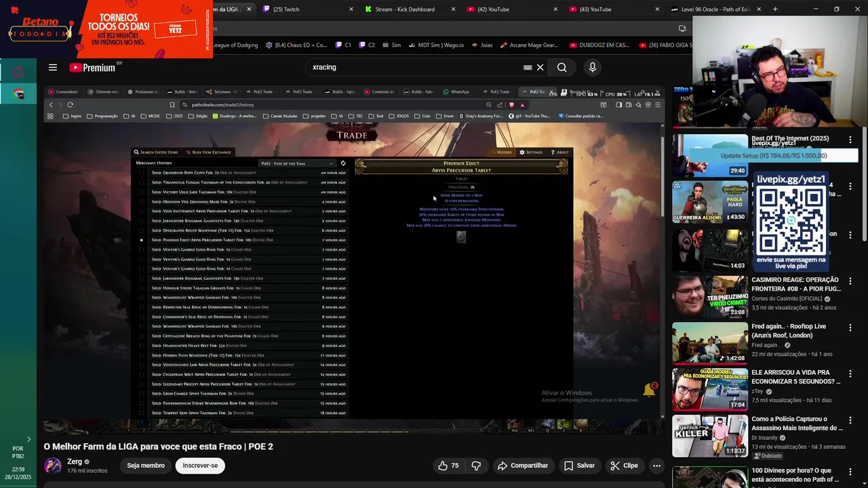Close the Stream - Kick Dashboard tab
The height and width of the screenshot is (488, 868).
(x=453, y=9)
